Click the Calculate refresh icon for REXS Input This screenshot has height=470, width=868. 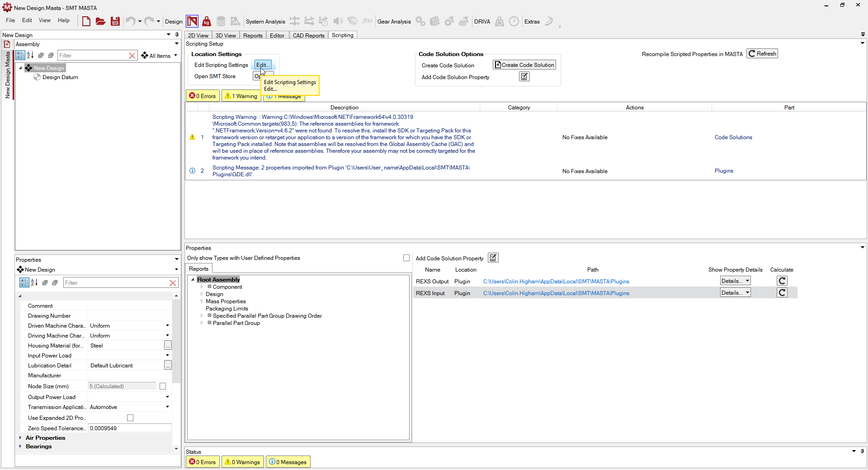782,293
